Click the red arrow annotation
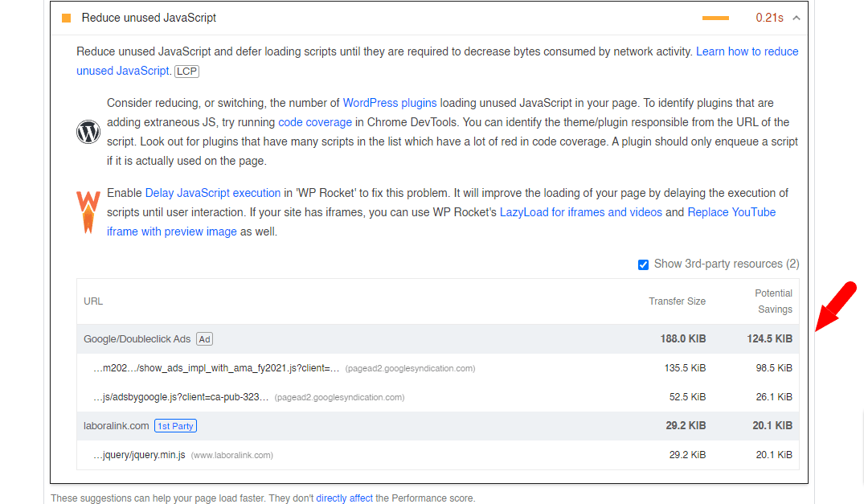The image size is (864, 504). pos(835,306)
